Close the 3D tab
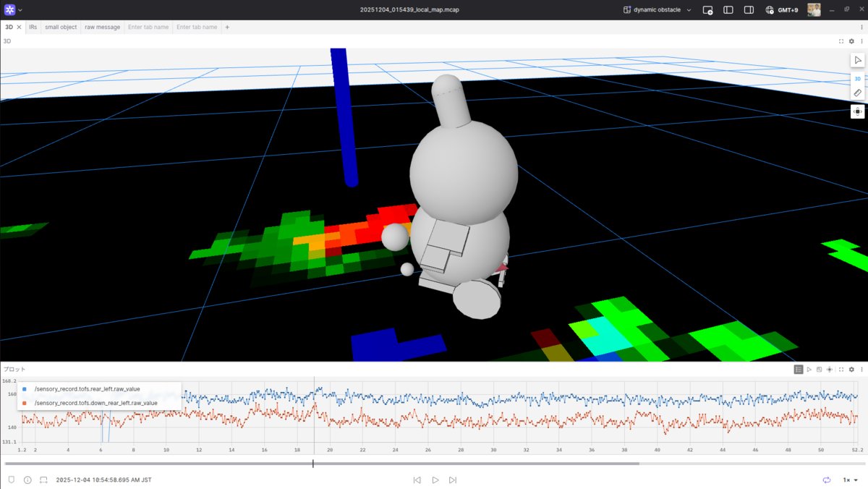 pyautogui.click(x=20, y=27)
